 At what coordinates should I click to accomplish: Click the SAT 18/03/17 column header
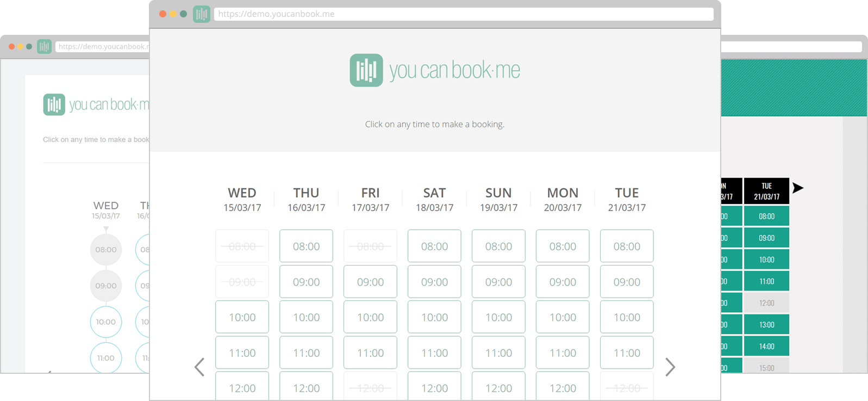click(x=435, y=200)
